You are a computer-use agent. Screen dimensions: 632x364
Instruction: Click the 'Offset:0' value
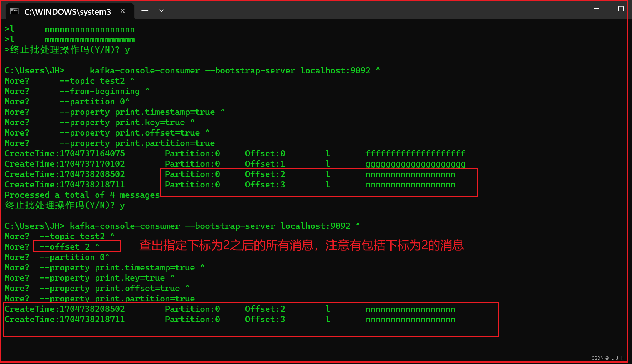tap(265, 153)
